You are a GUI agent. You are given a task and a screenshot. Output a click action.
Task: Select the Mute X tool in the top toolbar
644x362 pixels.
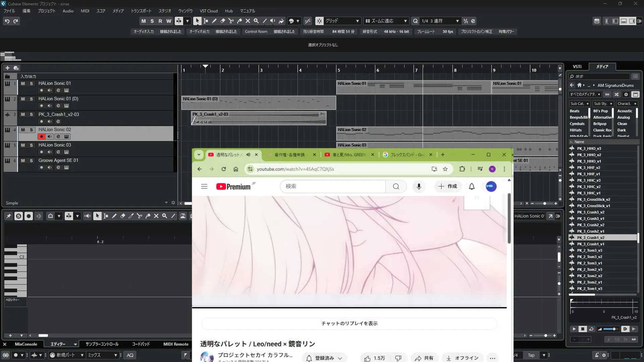tap(248, 21)
